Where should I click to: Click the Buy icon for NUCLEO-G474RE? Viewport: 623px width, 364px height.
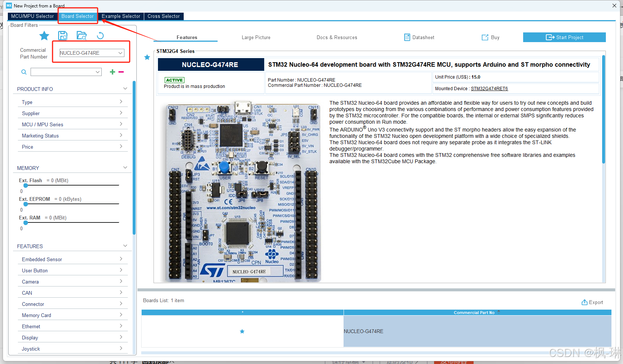point(490,37)
